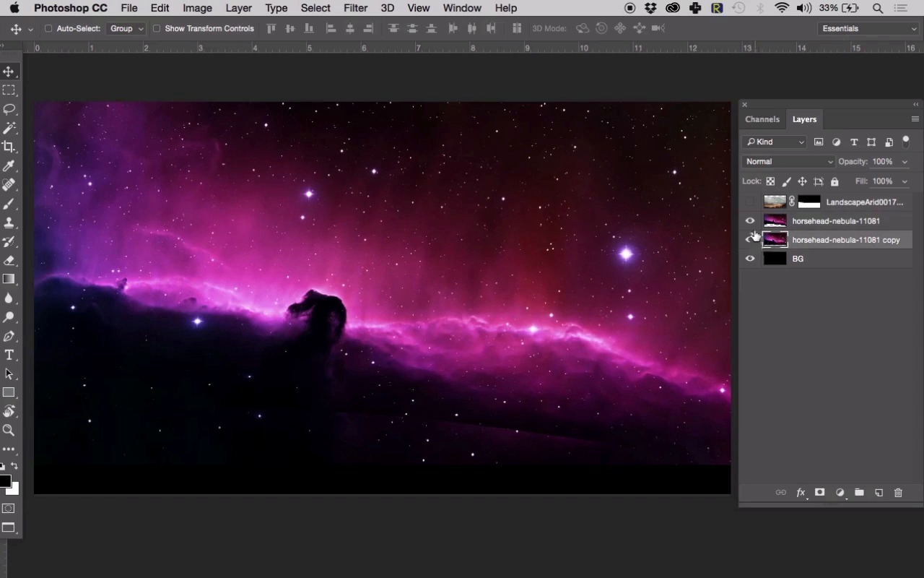Viewport: 924px width, 578px height.
Task: Select the LandscapeArid0017 layer thumbnail
Action: (x=775, y=202)
